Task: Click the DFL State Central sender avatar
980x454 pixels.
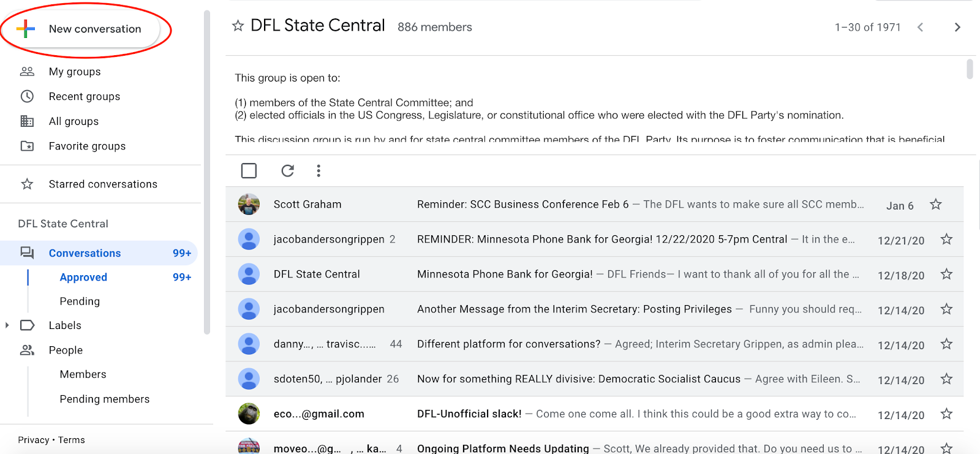Action: [x=249, y=274]
